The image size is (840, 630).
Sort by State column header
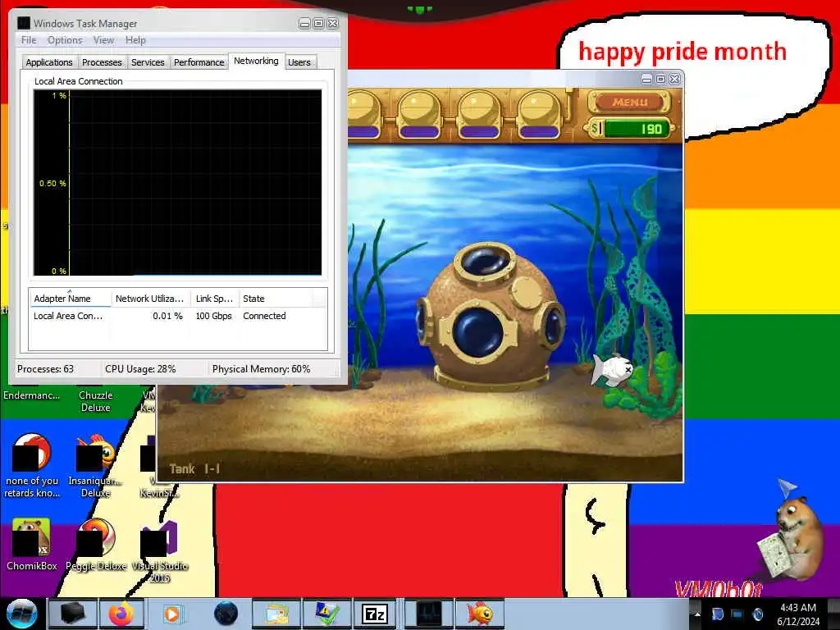(x=275, y=299)
